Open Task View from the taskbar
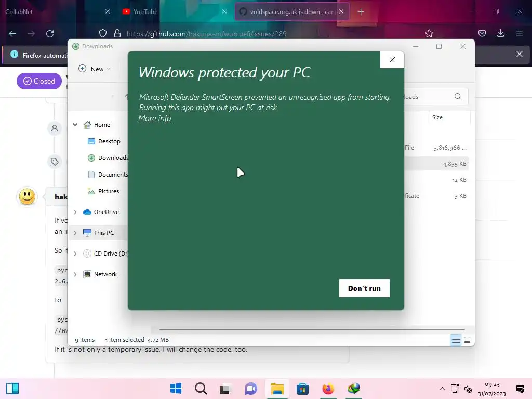The height and width of the screenshot is (399, 532). [224, 389]
